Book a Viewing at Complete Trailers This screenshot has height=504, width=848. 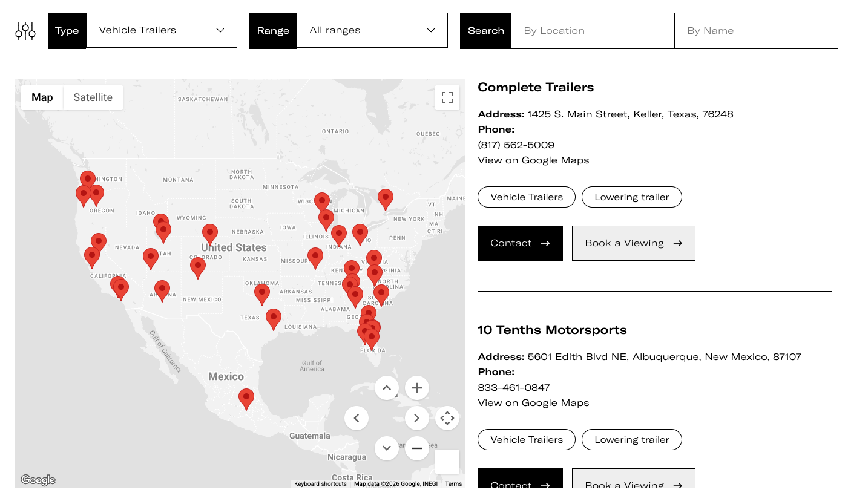(x=634, y=243)
